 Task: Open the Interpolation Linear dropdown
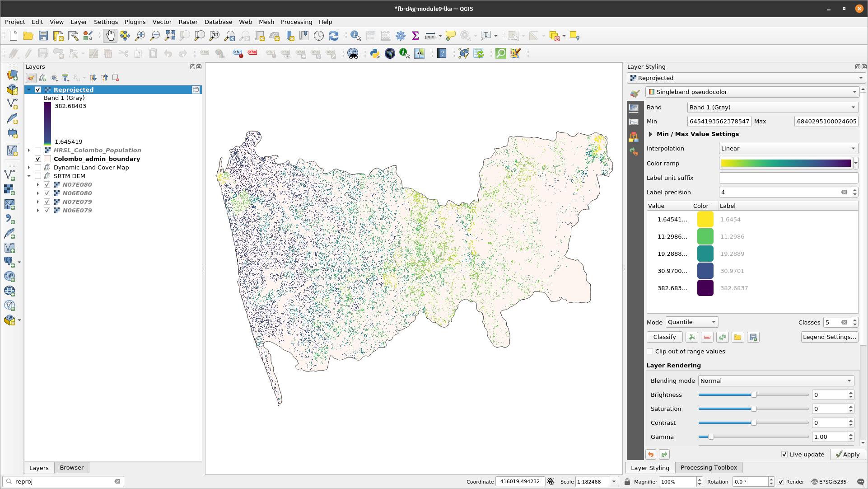(788, 149)
